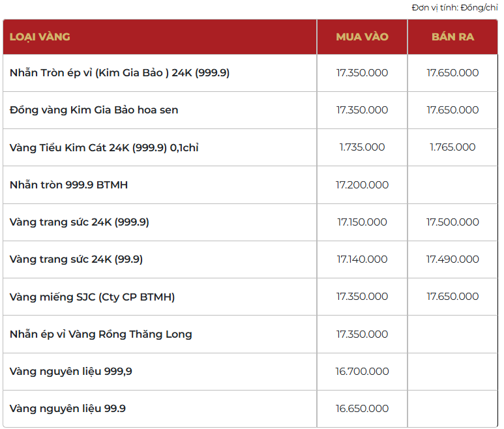Viewport: 504px width, 429px height.
Task: Click Nhẫn ép vỉ Vàng Rồng Thăng Long
Action: click(x=101, y=334)
